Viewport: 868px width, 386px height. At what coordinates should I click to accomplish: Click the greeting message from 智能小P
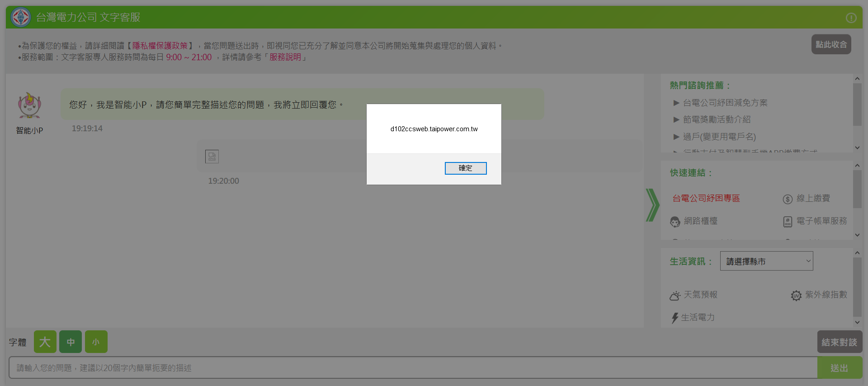click(302, 105)
